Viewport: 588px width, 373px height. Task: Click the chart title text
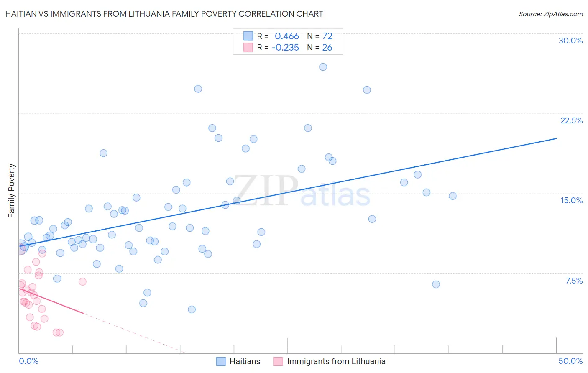[164, 14]
